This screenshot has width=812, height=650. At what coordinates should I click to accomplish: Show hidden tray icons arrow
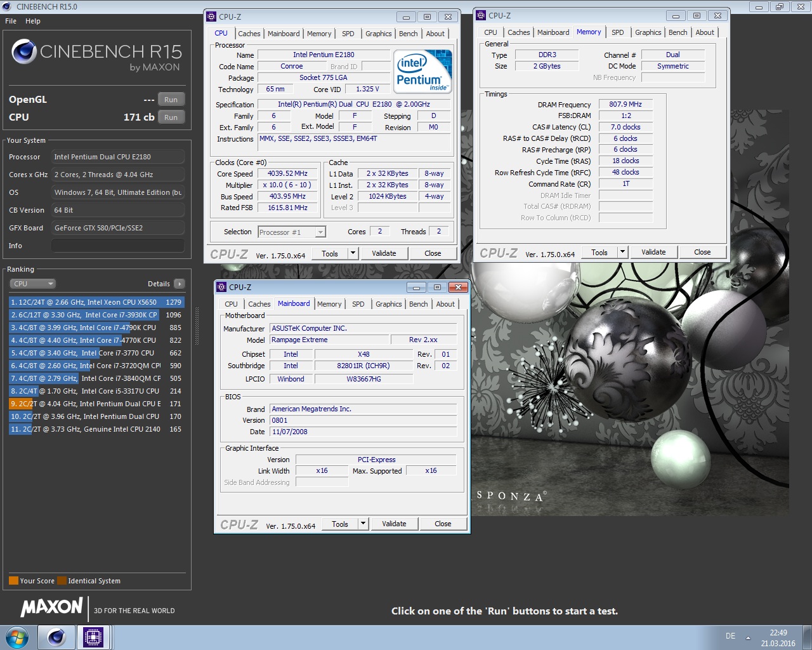pyautogui.click(x=748, y=637)
